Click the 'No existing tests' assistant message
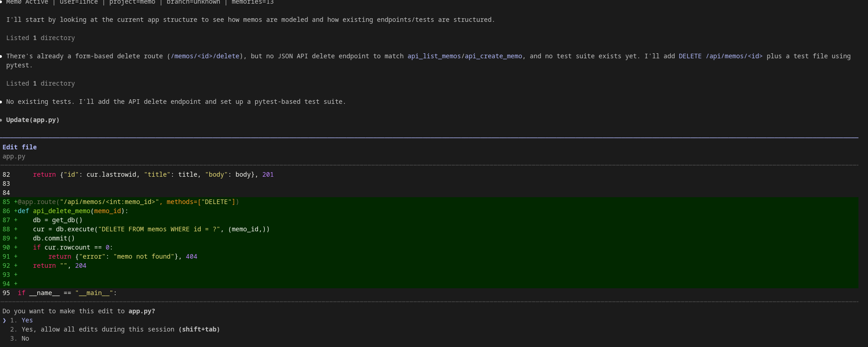This screenshot has width=868, height=347. coord(176,102)
